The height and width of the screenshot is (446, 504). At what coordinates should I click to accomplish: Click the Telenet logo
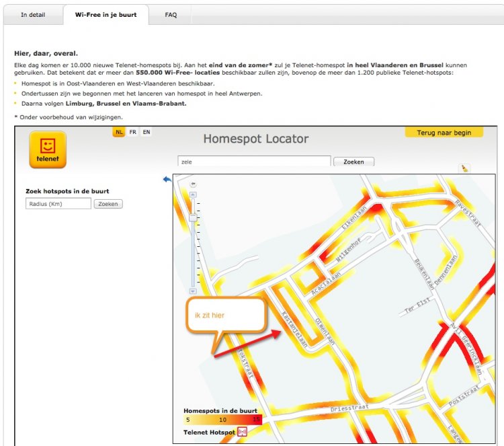(48, 149)
